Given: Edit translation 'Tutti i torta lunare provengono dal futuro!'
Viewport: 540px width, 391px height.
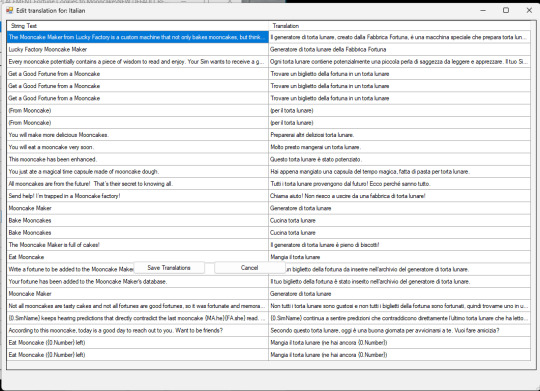Looking at the screenshot, I should [399, 184].
